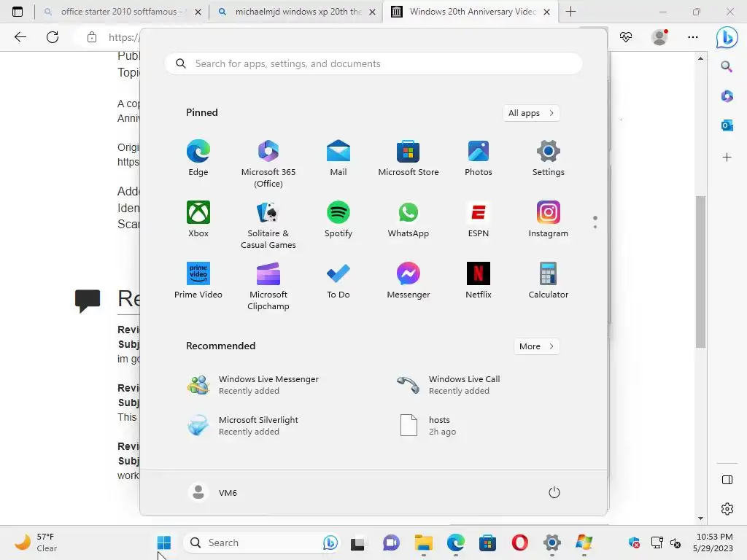747x560 pixels.
Task: Open Instagram from pinned apps
Action: 549,219
